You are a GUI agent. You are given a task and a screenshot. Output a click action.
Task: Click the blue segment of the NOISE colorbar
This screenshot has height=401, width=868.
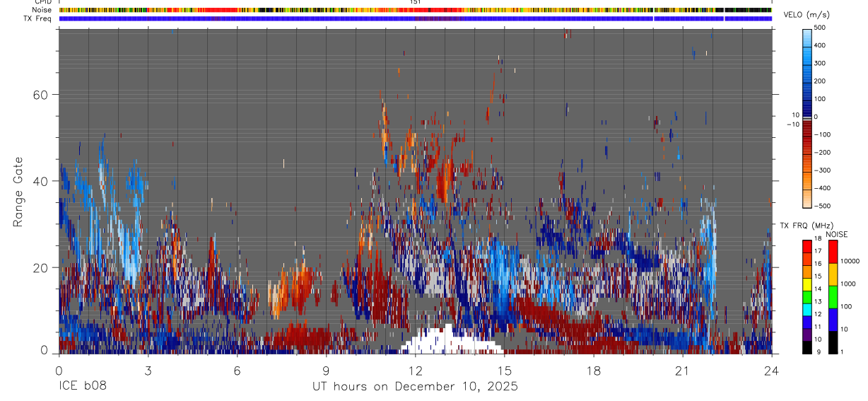coord(833,320)
